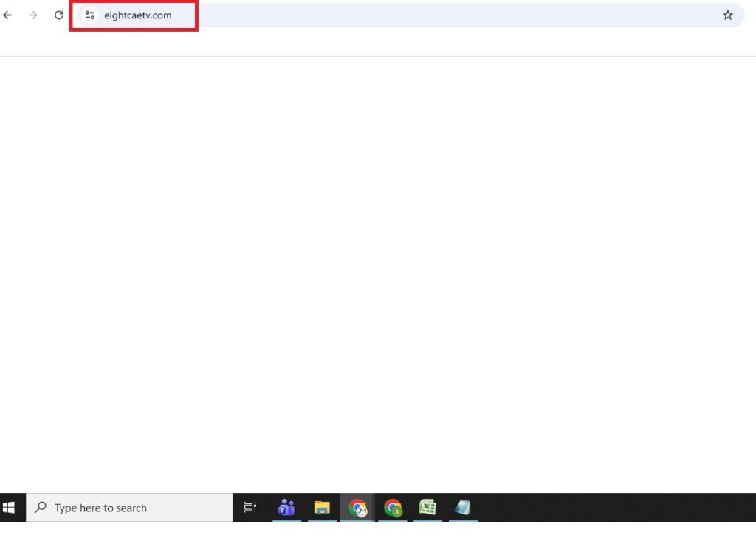Click the browser back arrow
Viewport: 756px width, 552px height.
[8, 15]
